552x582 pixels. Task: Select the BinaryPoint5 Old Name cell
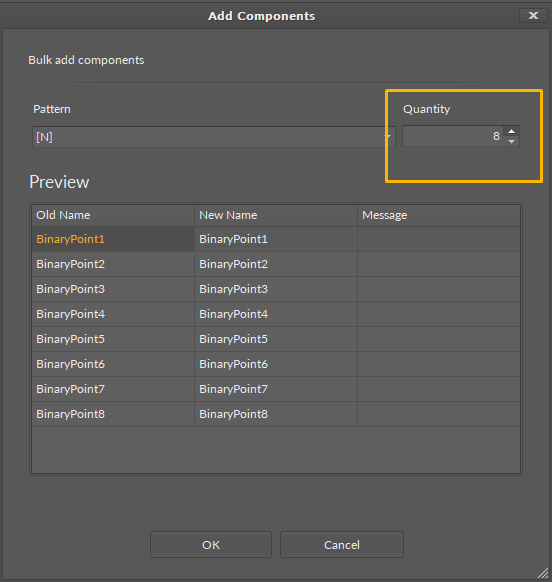coord(113,339)
